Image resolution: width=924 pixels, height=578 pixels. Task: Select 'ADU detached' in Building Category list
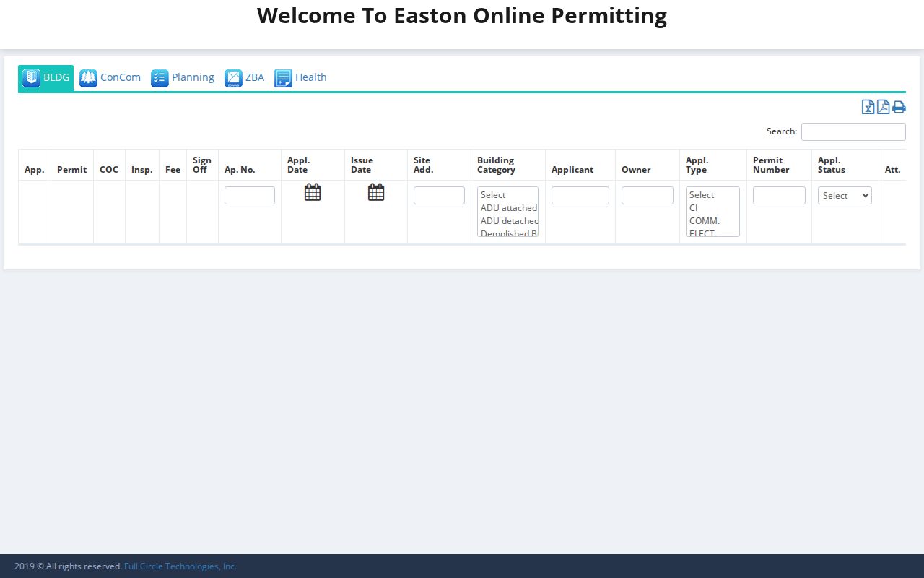(x=508, y=221)
